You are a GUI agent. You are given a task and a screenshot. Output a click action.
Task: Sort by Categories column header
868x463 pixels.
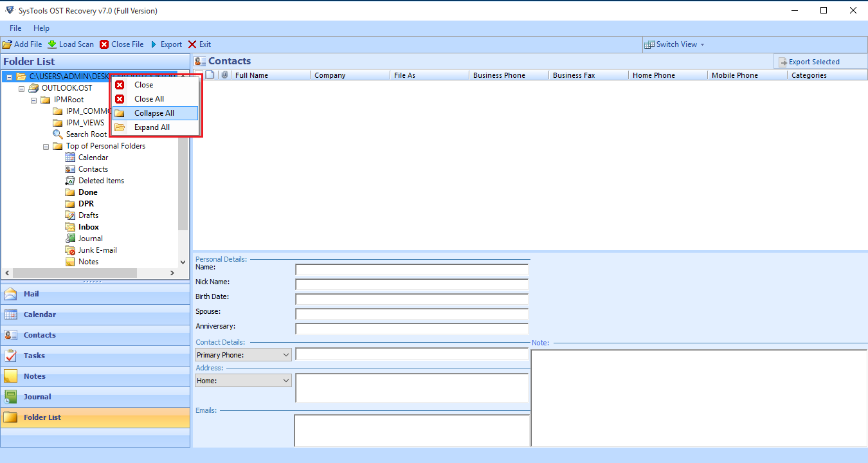pyautogui.click(x=827, y=75)
